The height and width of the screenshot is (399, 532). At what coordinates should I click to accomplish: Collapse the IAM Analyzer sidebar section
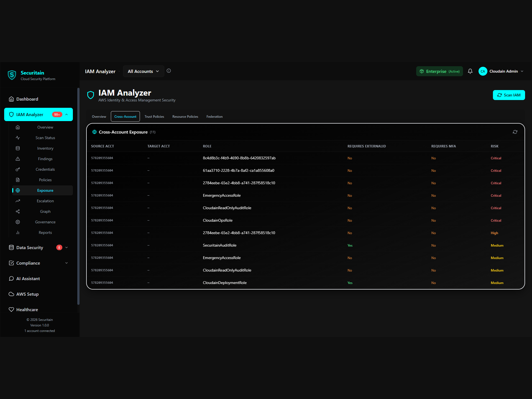point(66,114)
